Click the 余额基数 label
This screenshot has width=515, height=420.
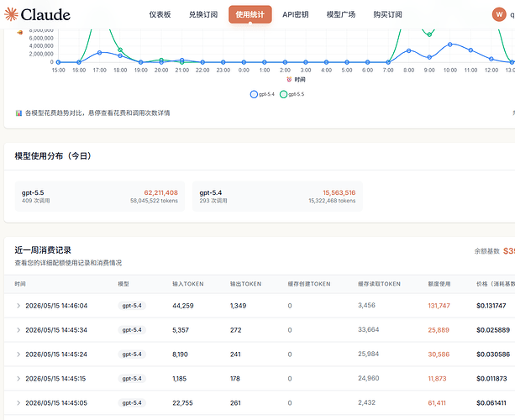click(486, 251)
